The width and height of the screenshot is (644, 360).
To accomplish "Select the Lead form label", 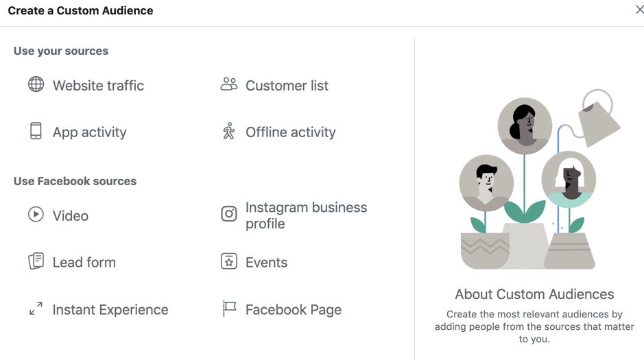I will pyautogui.click(x=84, y=263).
